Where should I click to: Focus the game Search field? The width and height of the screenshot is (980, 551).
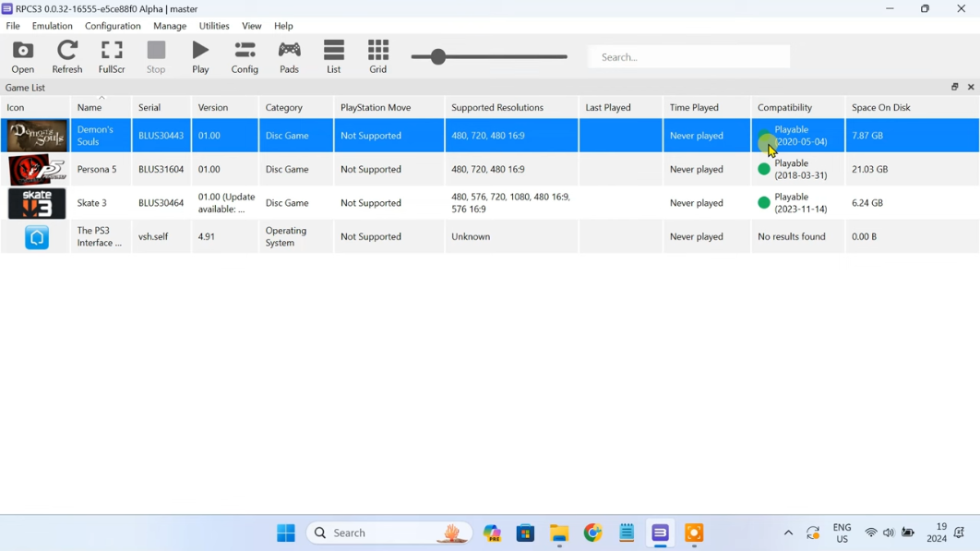point(688,57)
